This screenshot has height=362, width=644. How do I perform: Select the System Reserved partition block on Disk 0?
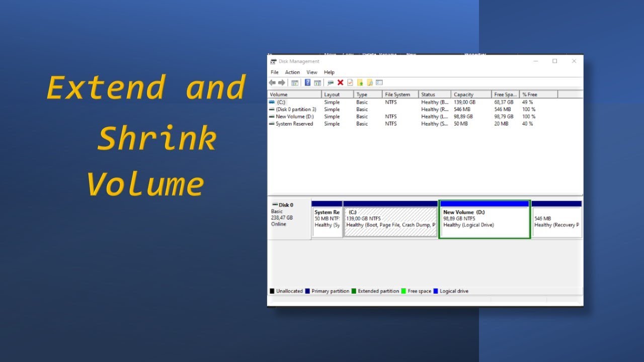coord(327,219)
